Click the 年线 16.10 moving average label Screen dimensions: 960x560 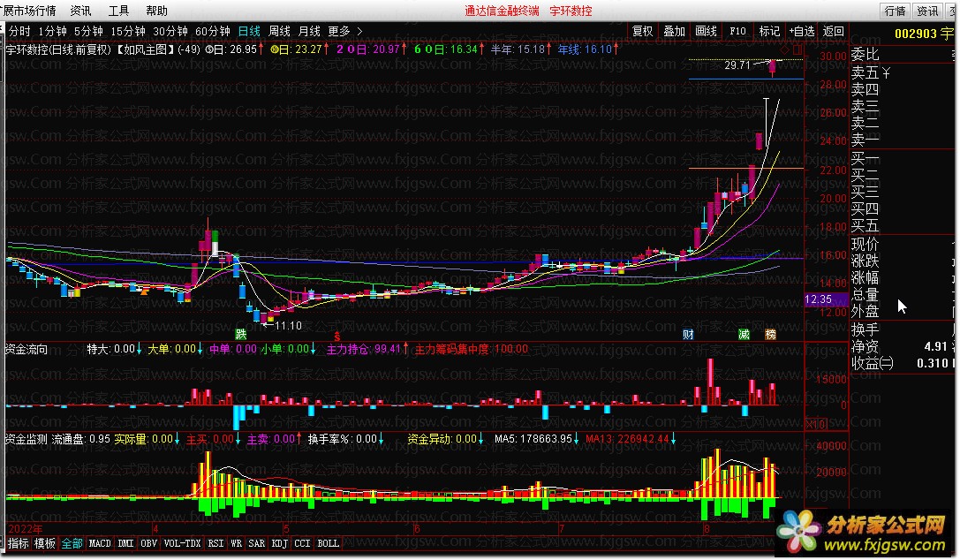[x=588, y=49]
